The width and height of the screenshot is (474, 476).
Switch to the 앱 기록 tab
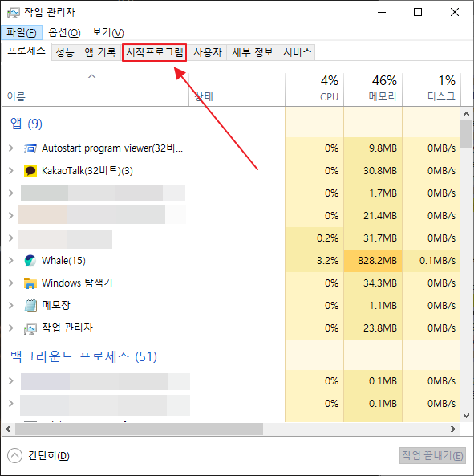coord(100,52)
